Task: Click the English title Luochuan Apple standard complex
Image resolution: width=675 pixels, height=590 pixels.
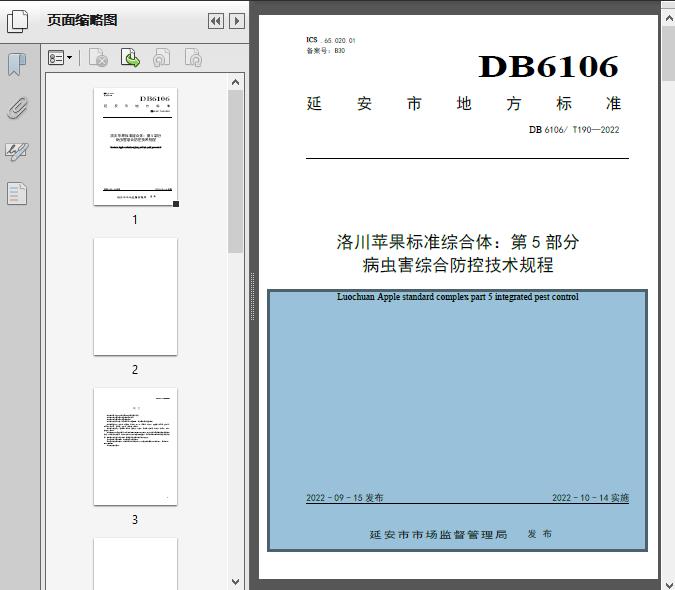Action: point(458,297)
